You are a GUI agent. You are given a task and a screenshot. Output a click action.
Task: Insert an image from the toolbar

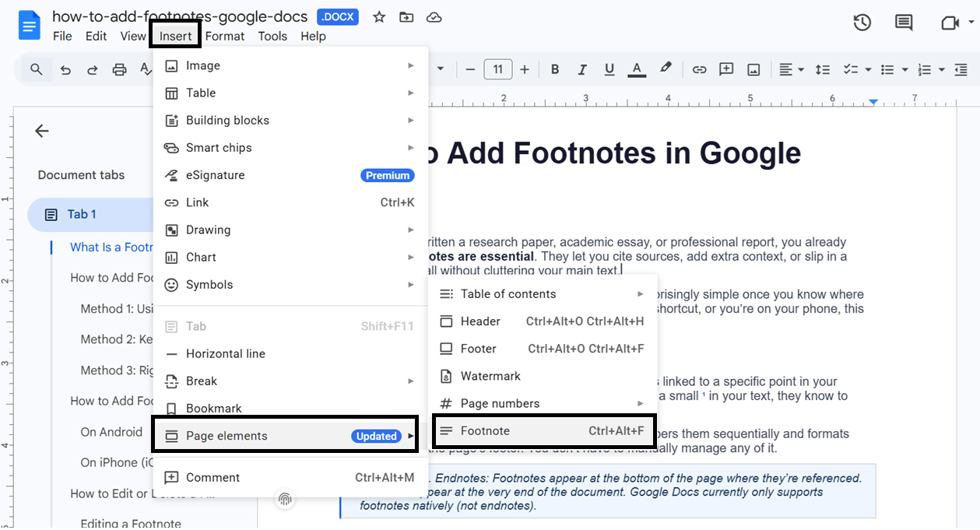tap(753, 69)
